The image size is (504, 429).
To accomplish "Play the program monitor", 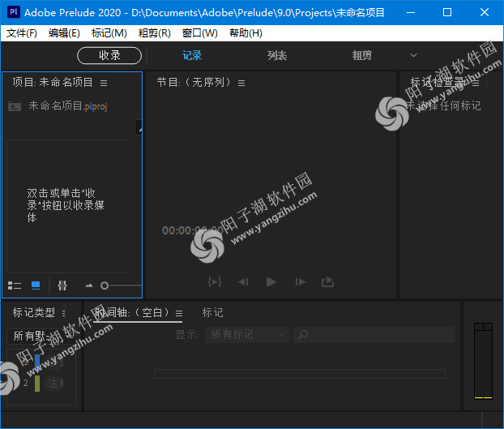I will (271, 282).
